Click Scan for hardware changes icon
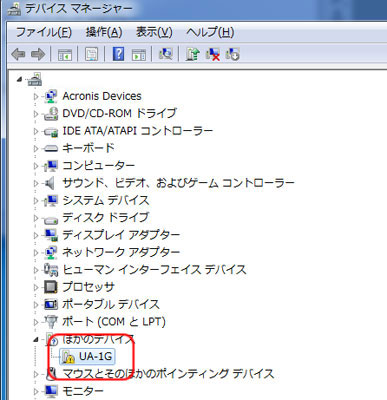Viewport: 387px width, 400px height. pyautogui.click(x=166, y=54)
